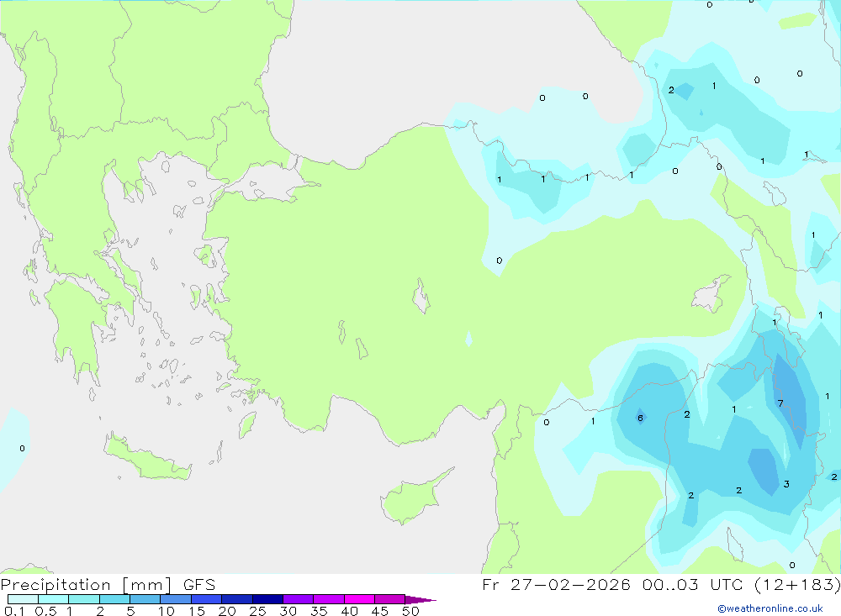This screenshot has width=841, height=616.
Task: Choose the 25–30 mm dark navy swatch
Action: coord(267,599)
